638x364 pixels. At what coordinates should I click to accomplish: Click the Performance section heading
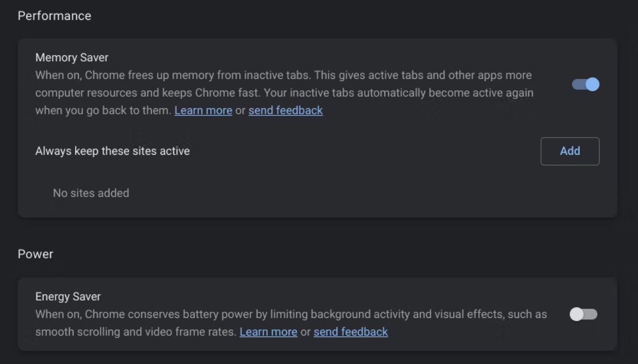point(54,16)
